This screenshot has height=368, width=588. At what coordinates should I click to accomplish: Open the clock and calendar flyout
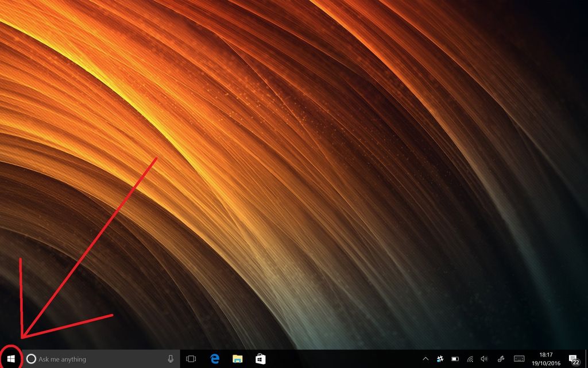click(x=546, y=355)
